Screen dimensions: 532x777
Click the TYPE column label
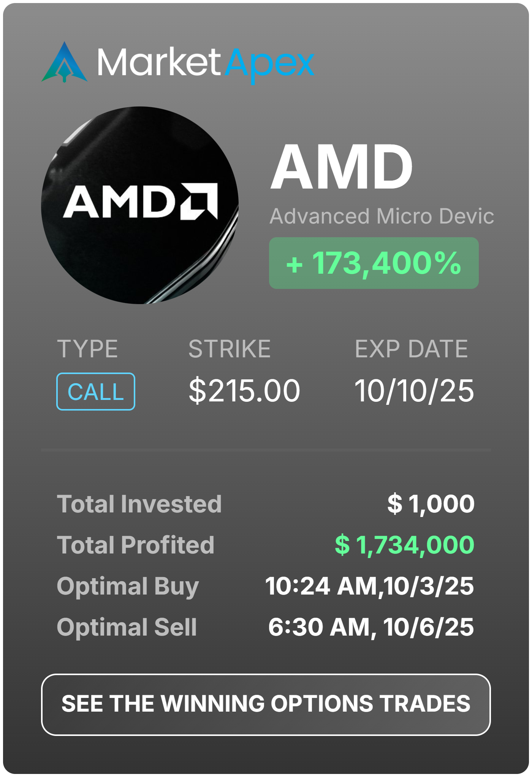(x=87, y=349)
